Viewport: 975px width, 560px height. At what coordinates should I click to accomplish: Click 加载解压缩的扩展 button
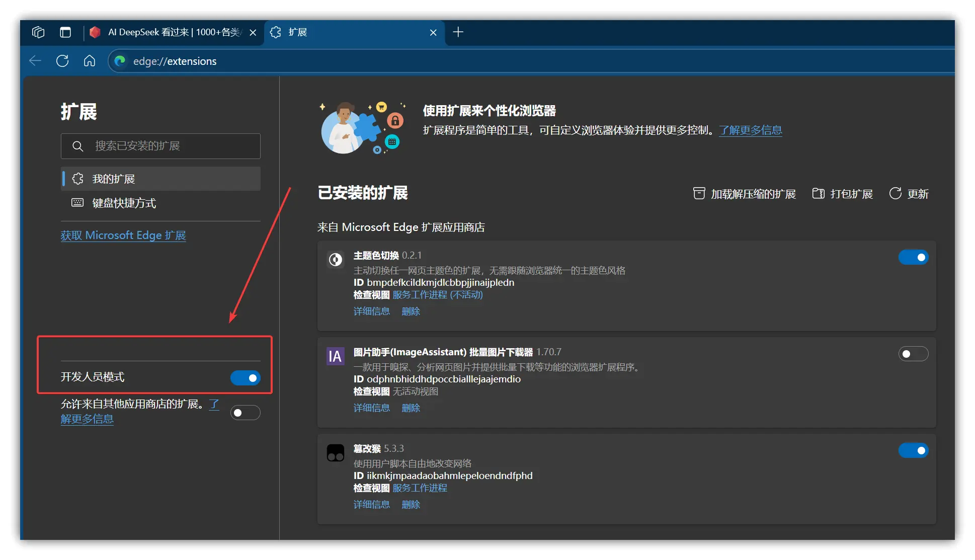tap(744, 194)
